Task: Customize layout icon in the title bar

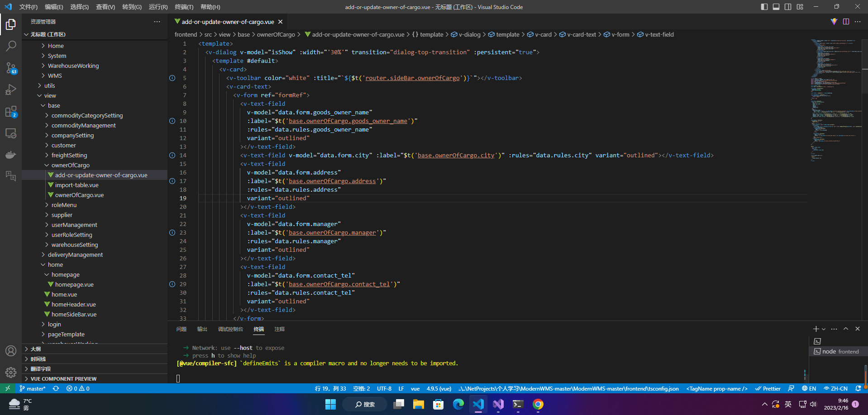Action: pyautogui.click(x=800, y=7)
